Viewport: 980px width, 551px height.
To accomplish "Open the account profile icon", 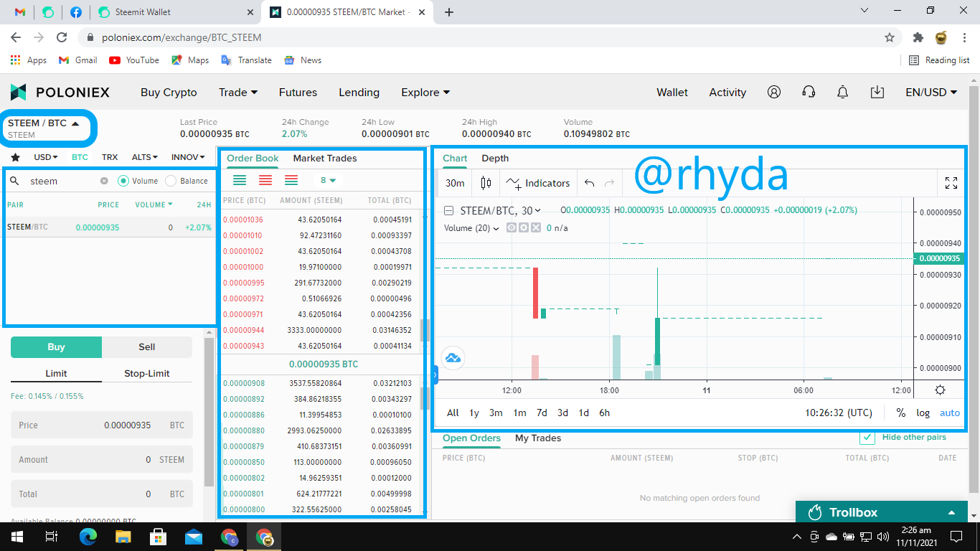I will (774, 92).
